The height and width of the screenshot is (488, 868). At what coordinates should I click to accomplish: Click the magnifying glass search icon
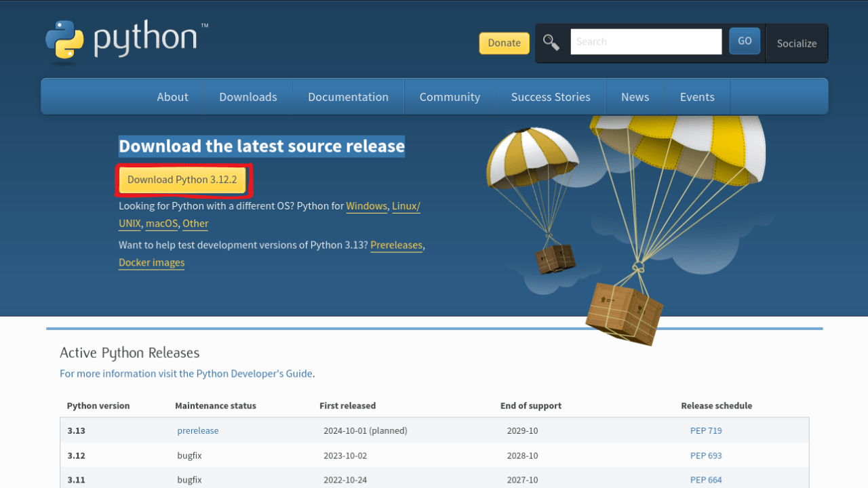[x=551, y=43]
